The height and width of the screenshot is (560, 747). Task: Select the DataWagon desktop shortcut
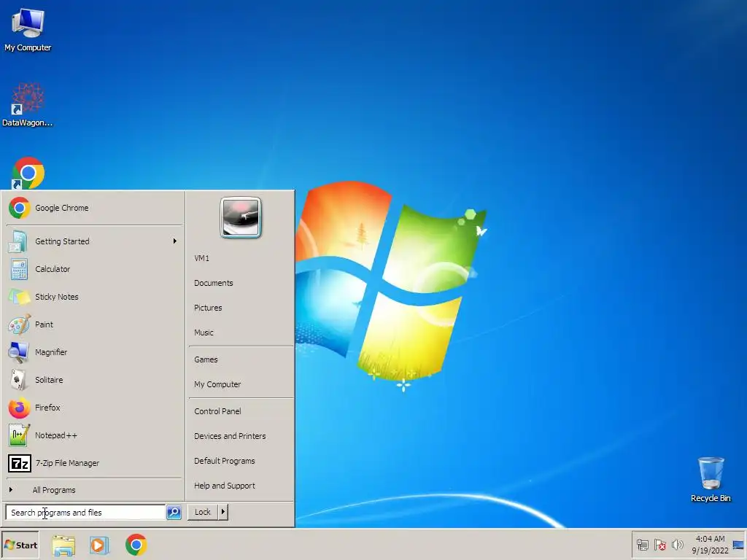click(x=28, y=105)
